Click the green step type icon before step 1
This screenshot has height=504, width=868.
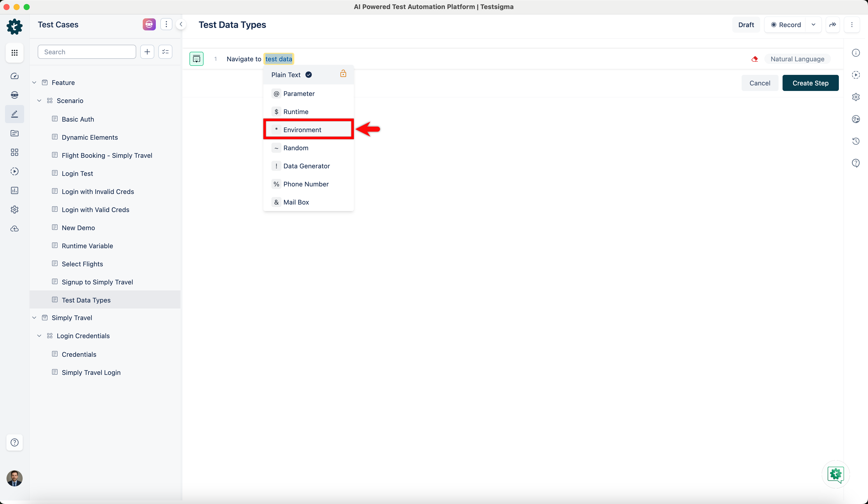click(x=196, y=59)
